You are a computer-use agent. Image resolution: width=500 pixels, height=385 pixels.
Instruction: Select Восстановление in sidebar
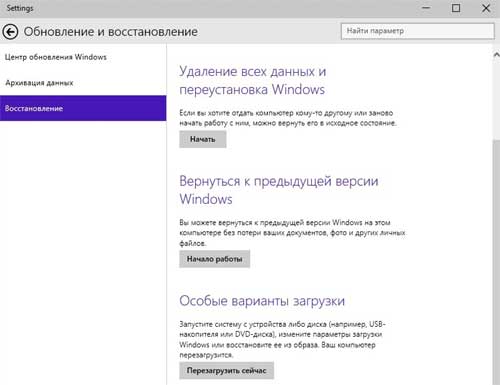click(x=83, y=108)
